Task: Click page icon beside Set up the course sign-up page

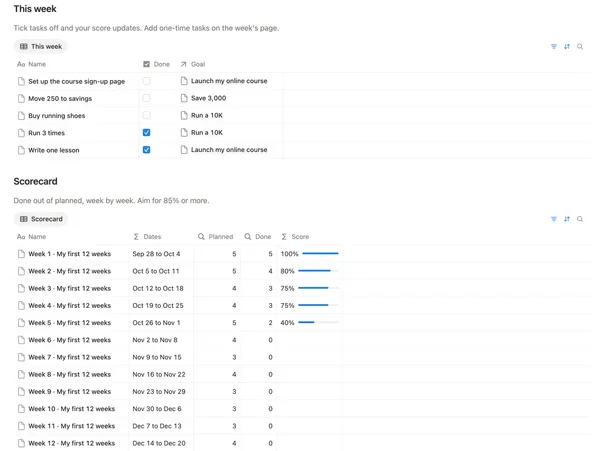Action: 21,81
